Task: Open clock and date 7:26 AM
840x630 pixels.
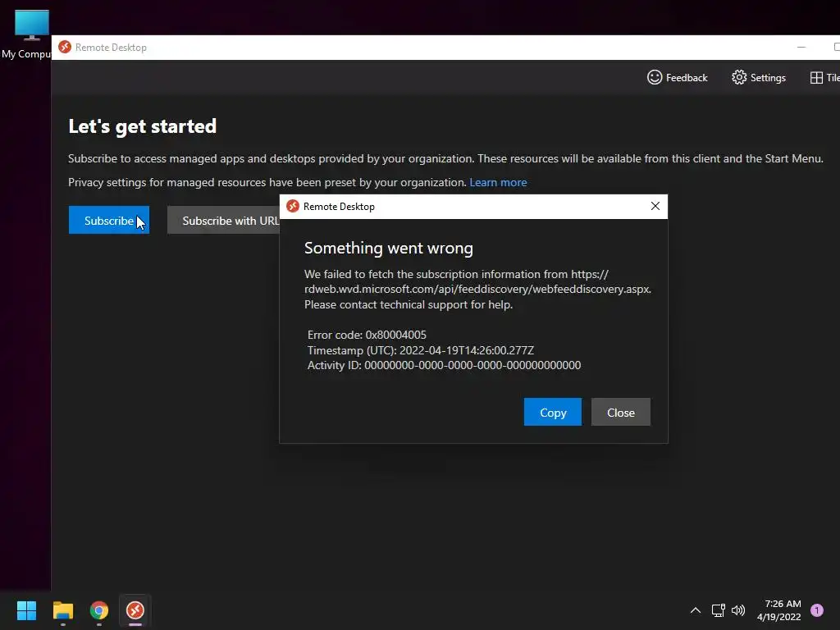Action: point(778,610)
